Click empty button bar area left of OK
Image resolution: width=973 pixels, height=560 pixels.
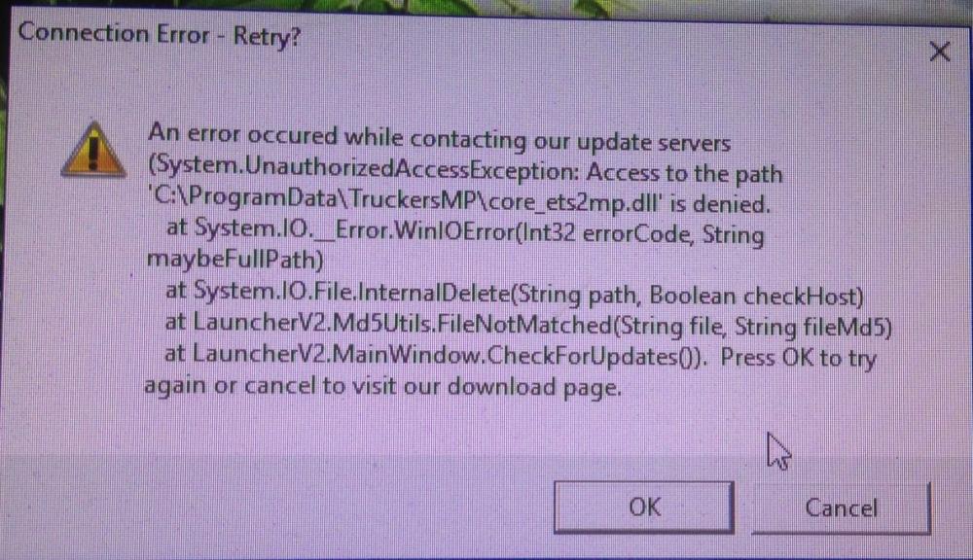[x=279, y=507]
